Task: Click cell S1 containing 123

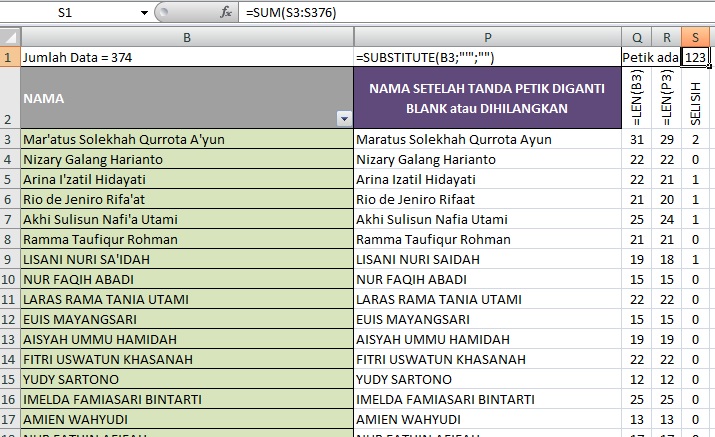Action: [x=695, y=58]
